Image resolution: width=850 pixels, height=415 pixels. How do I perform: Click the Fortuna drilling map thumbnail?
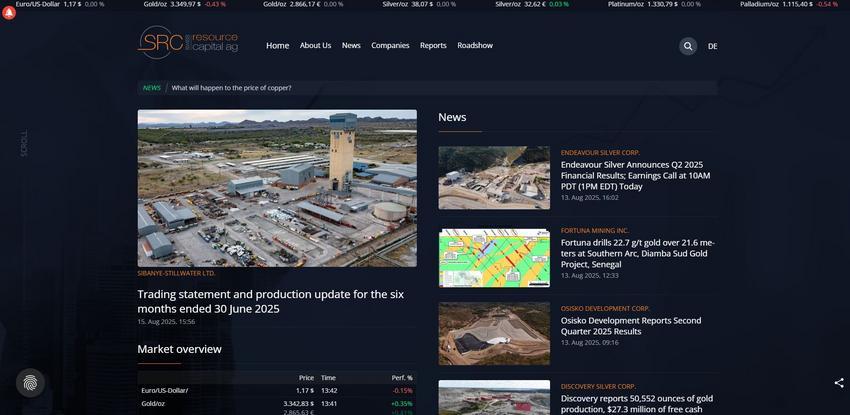(494, 257)
